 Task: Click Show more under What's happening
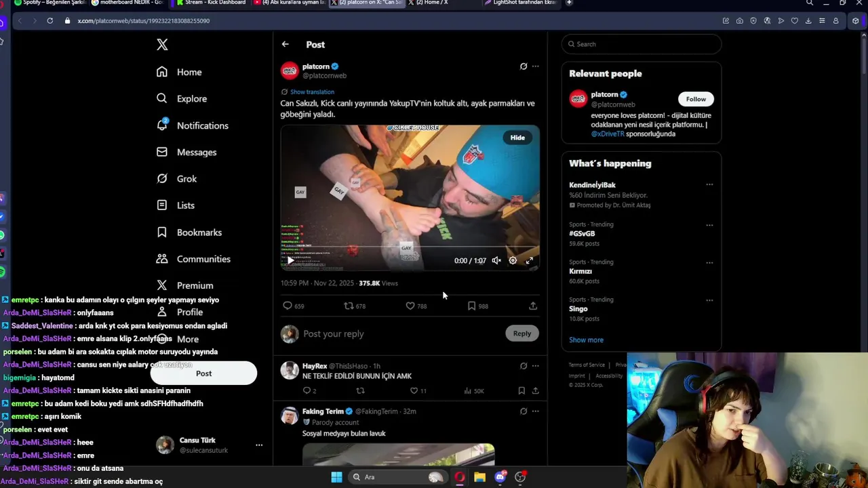click(x=586, y=340)
